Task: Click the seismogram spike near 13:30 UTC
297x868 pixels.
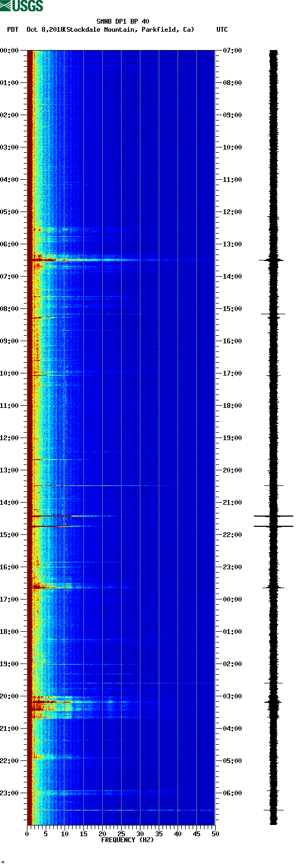Action: pyautogui.click(x=272, y=260)
